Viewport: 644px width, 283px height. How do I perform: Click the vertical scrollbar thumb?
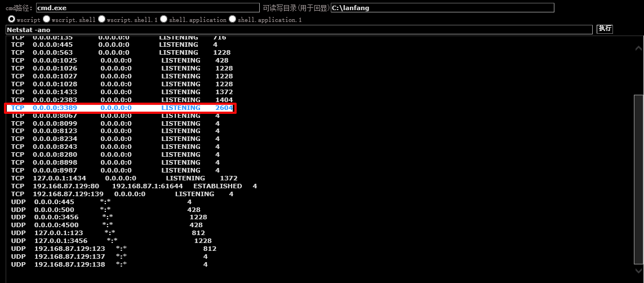pos(639,179)
